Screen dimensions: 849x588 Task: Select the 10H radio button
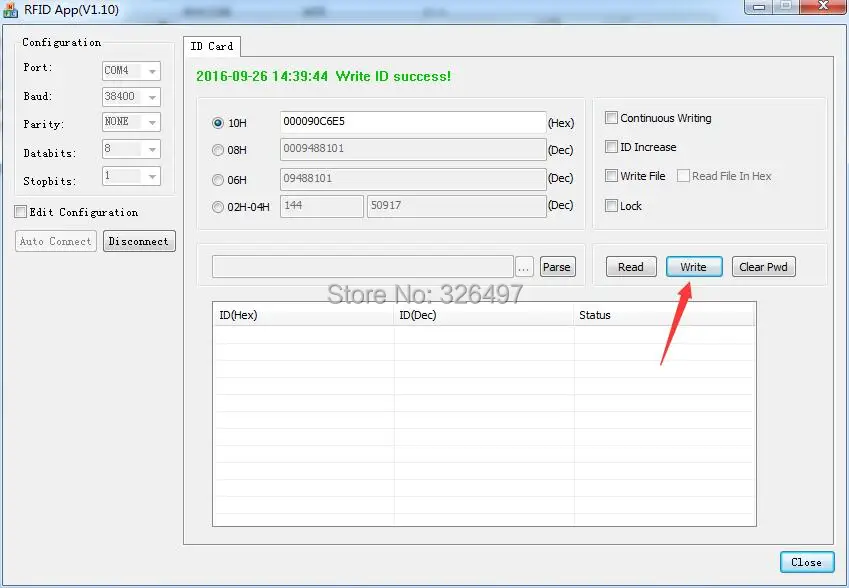pos(218,123)
